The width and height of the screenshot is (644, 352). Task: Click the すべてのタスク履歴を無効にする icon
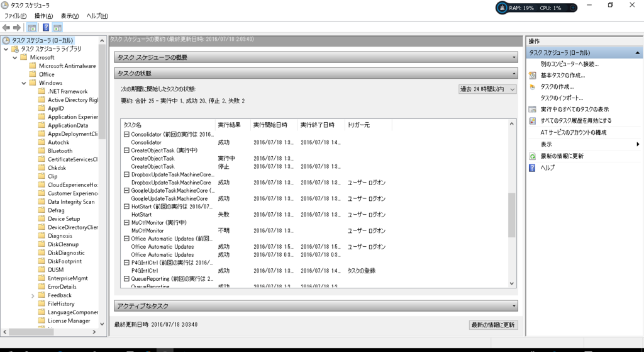click(x=532, y=120)
